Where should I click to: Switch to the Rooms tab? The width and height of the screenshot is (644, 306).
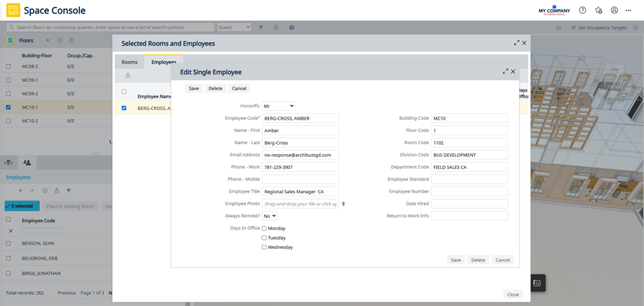pyautogui.click(x=129, y=62)
